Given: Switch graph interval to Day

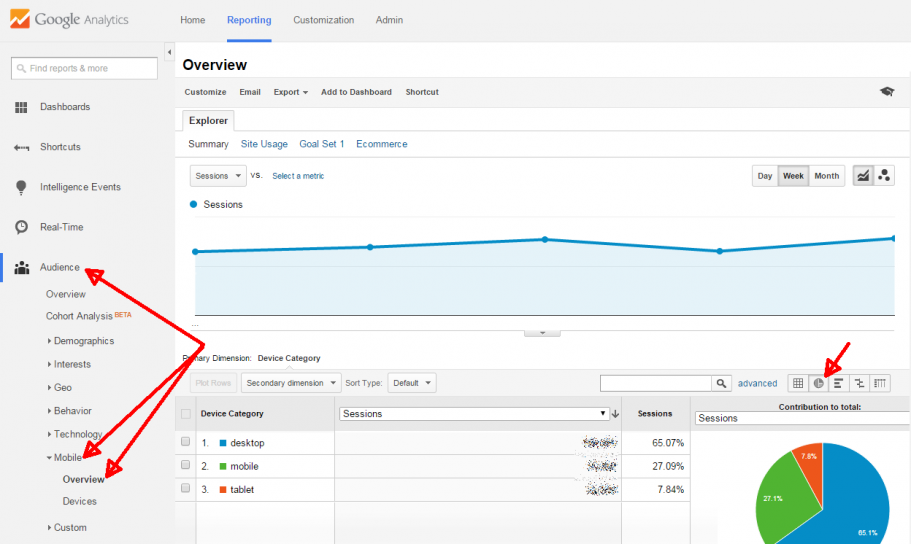Looking at the screenshot, I should coord(765,176).
